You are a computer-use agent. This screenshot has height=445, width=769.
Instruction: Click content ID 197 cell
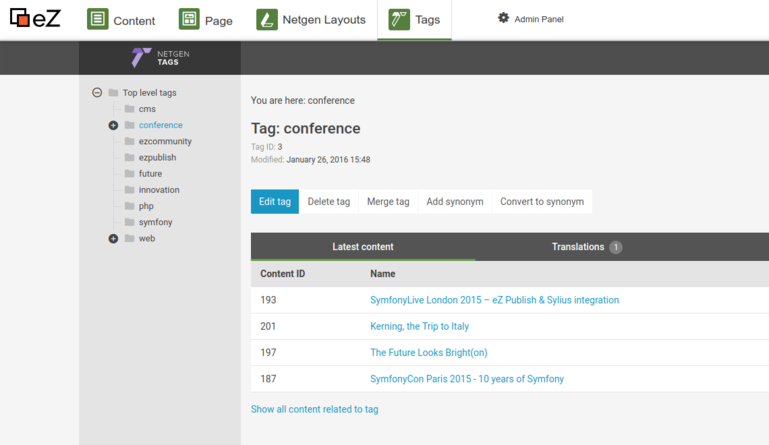(268, 352)
